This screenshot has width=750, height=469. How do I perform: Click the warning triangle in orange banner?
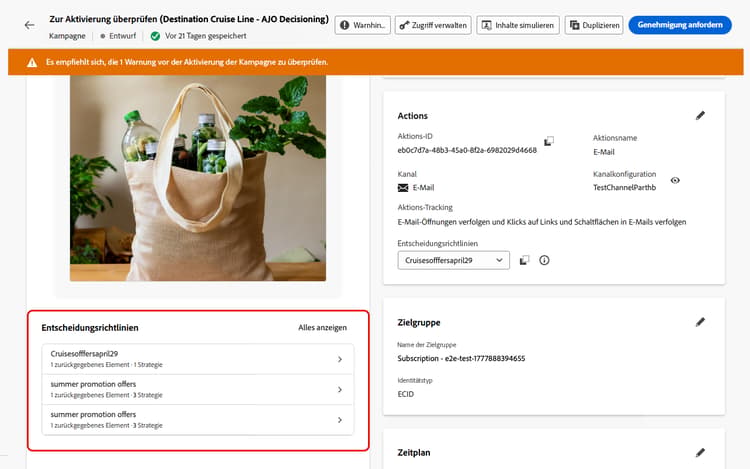pos(32,62)
